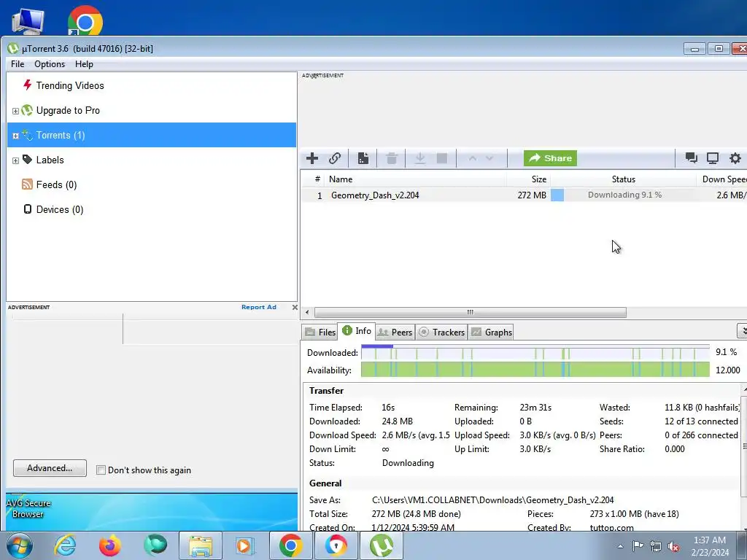Click the green Share button
This screenshot has height=560, width=747.
point(550,158)
